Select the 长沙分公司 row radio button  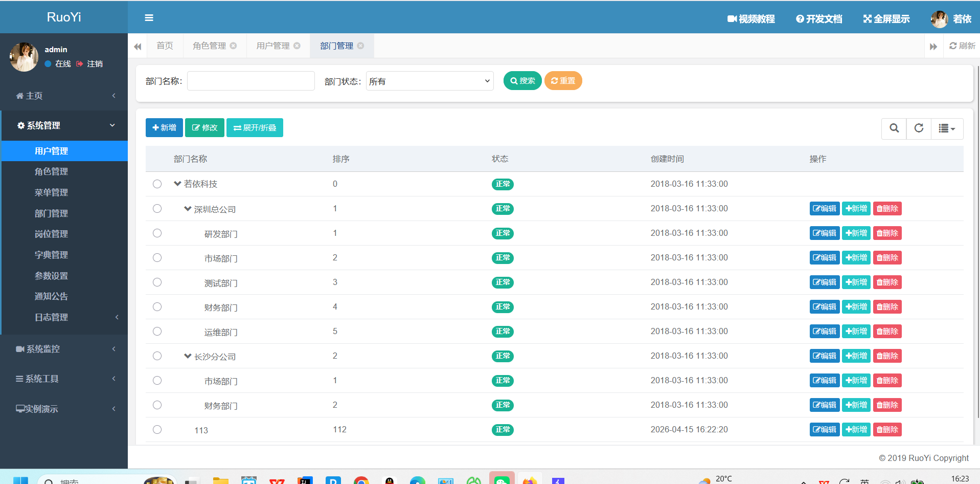tap(157, 356)
